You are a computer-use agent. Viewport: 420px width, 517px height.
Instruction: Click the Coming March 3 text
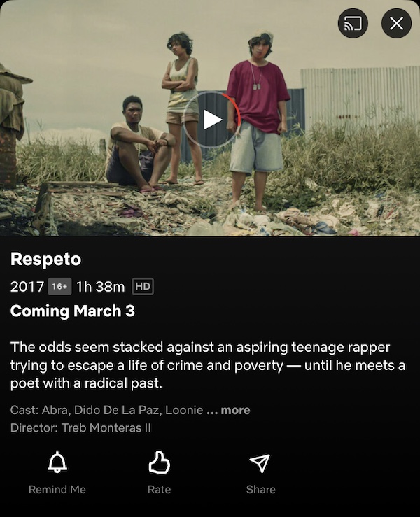(73, 311)
